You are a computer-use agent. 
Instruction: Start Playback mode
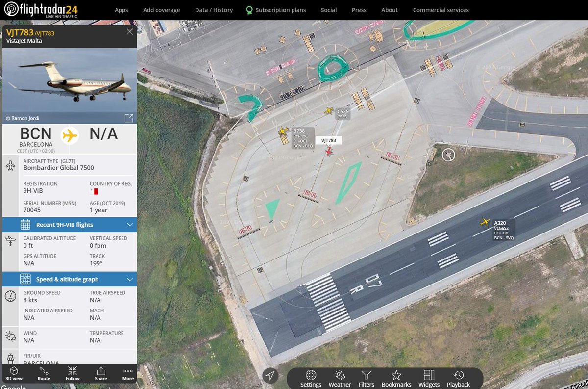pos(458,379)
